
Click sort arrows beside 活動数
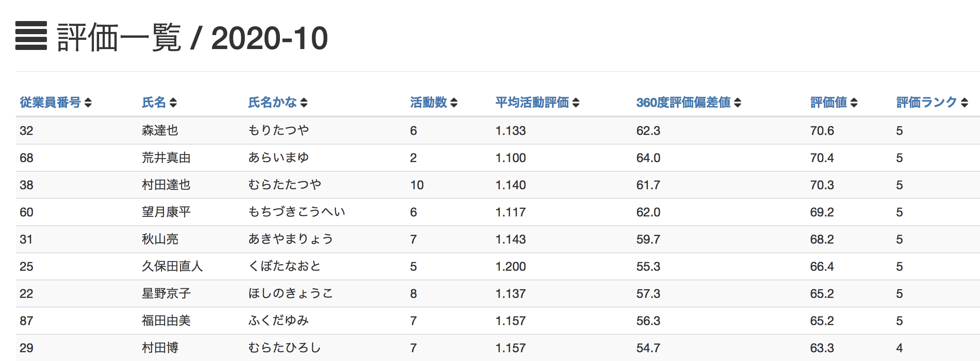point(454,103)
